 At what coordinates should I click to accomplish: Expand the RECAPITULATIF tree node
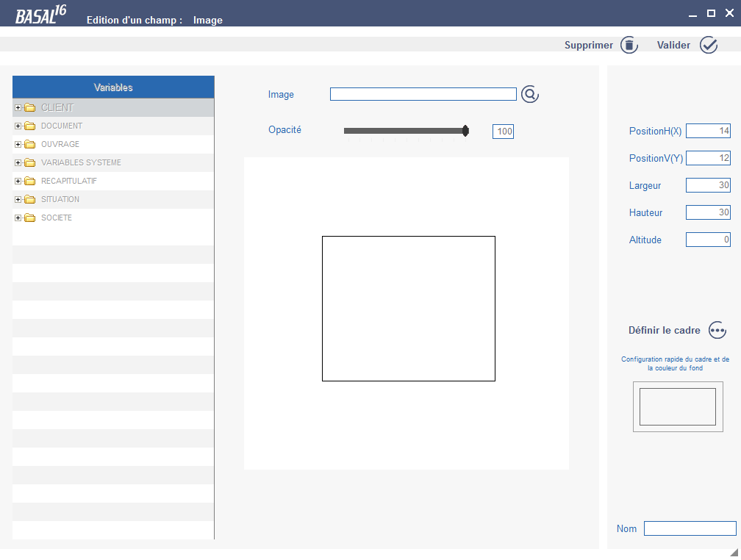pyautogui.click(x=18, y=181)
